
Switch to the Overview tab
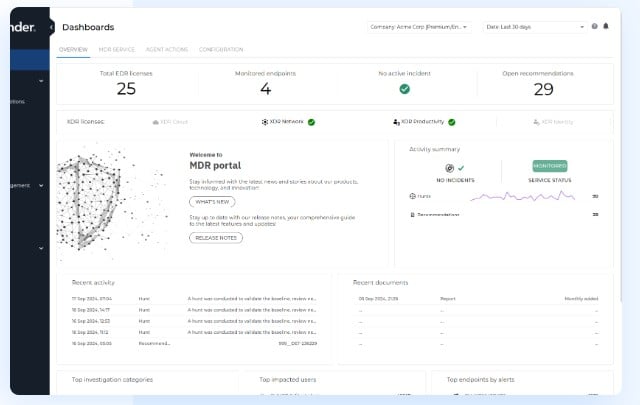click(73, 49)
